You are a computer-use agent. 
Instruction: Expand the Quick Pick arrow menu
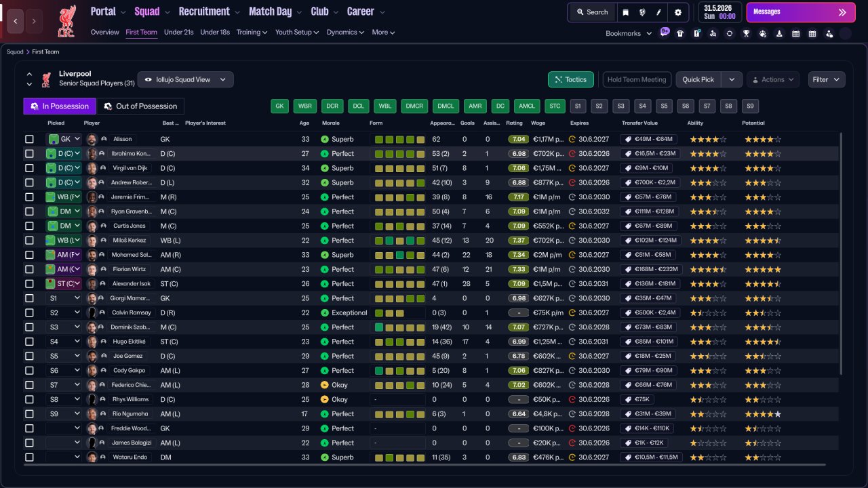click(x=731, y=79)
